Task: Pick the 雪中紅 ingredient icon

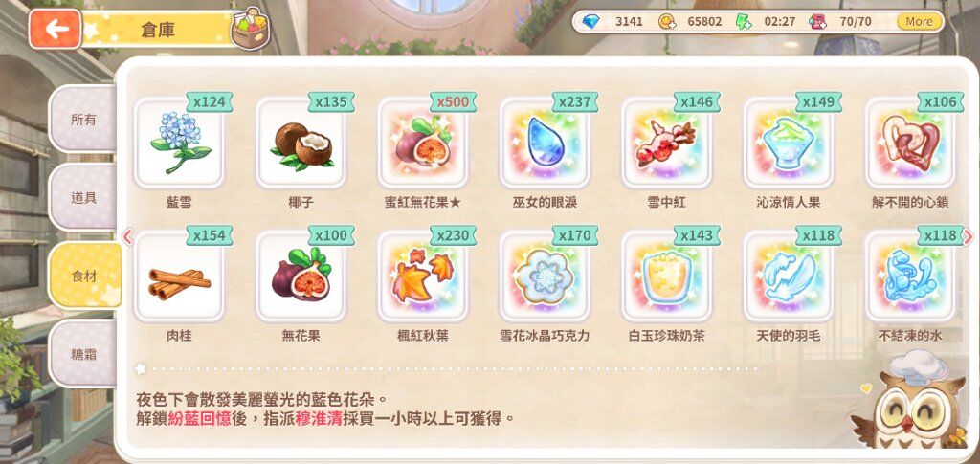Action: 667,143
